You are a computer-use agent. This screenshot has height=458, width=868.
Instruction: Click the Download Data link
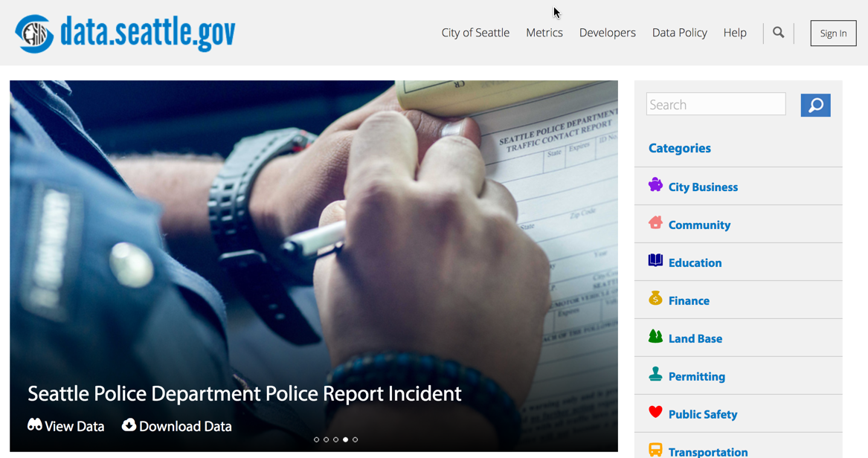pyautogui.click(x=176, y=426)
